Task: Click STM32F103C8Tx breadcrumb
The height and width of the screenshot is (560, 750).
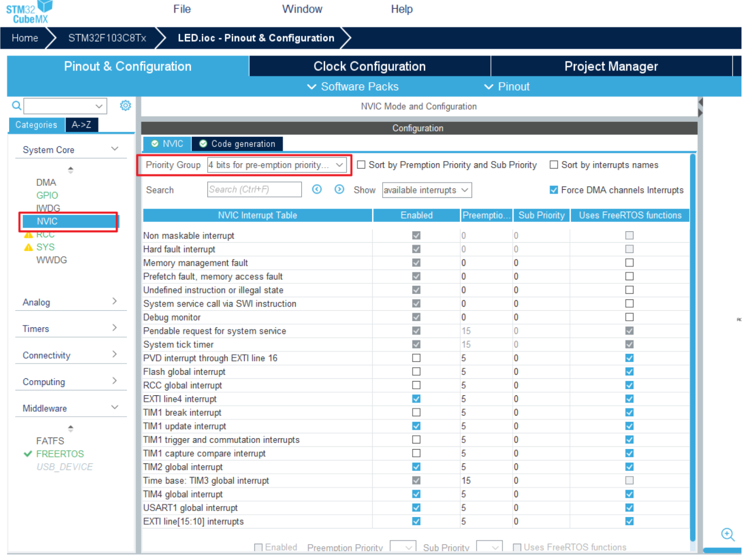Action: 107,38
